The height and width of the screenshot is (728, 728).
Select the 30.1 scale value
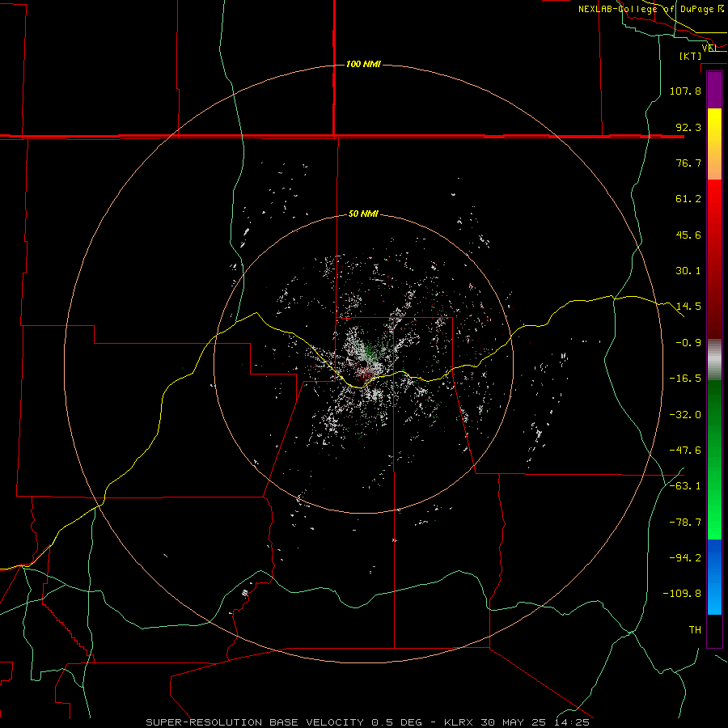click(688, 271)
